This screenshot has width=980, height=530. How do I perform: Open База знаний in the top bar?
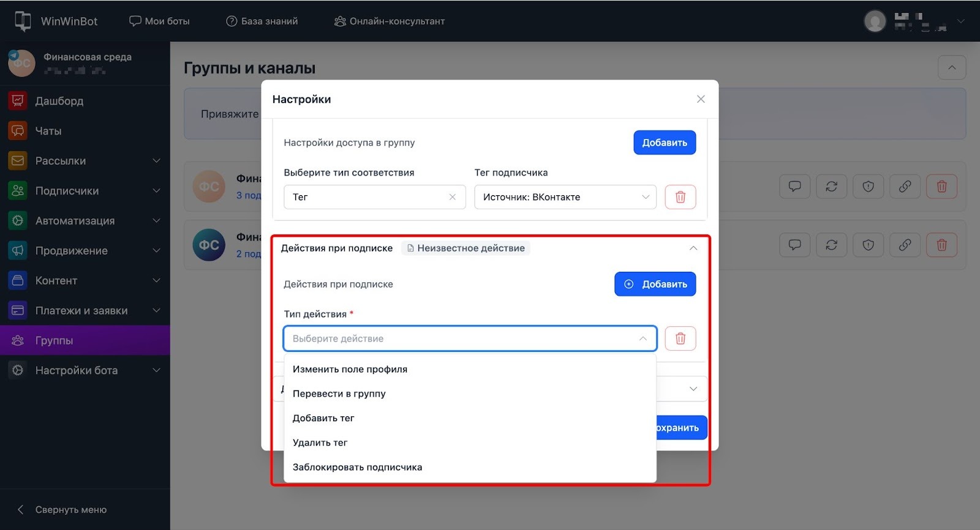262,21
